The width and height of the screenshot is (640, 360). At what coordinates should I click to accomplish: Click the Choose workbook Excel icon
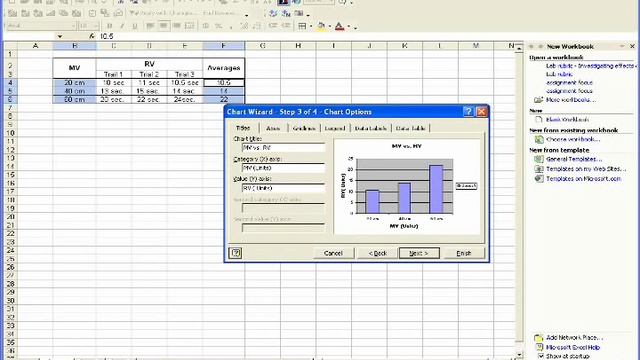tap(539, 140)
